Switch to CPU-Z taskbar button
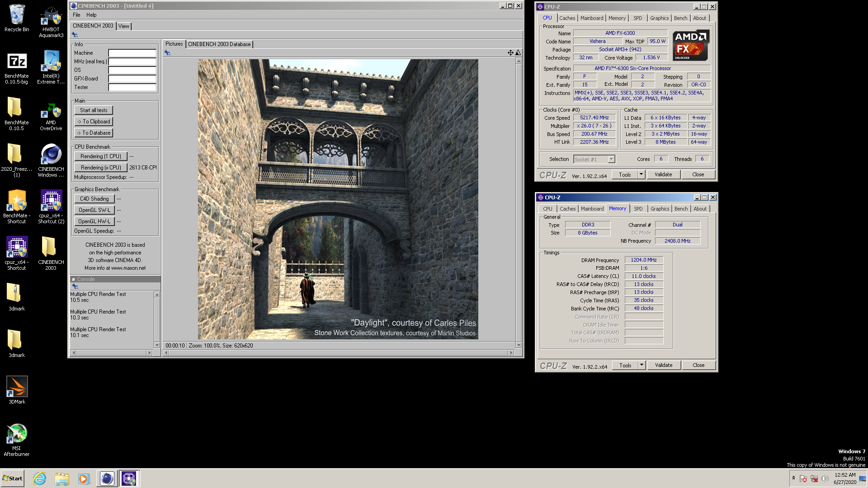This screenshot has width=868, height=488. (129, 479)
